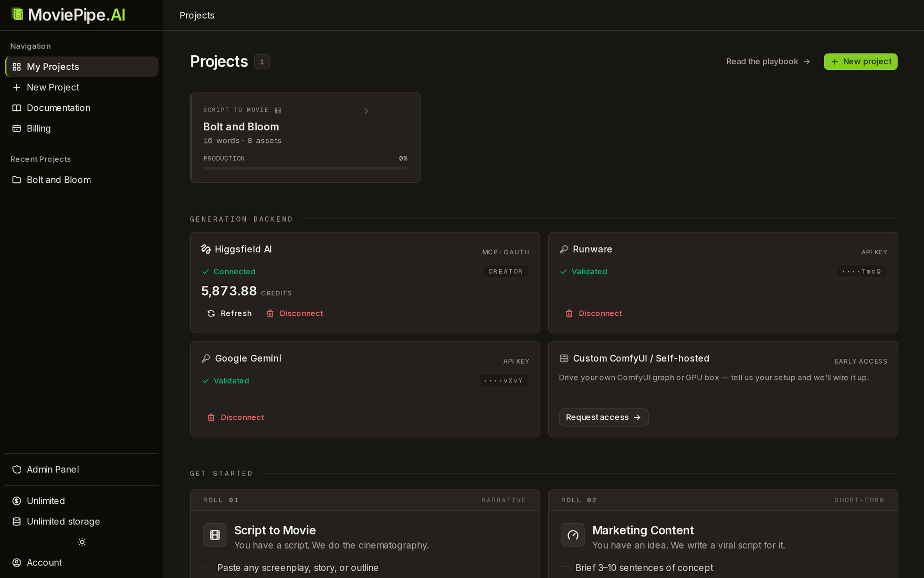
Task: Click the film icon on Script to Movie
Action: [x=215, y=535]
